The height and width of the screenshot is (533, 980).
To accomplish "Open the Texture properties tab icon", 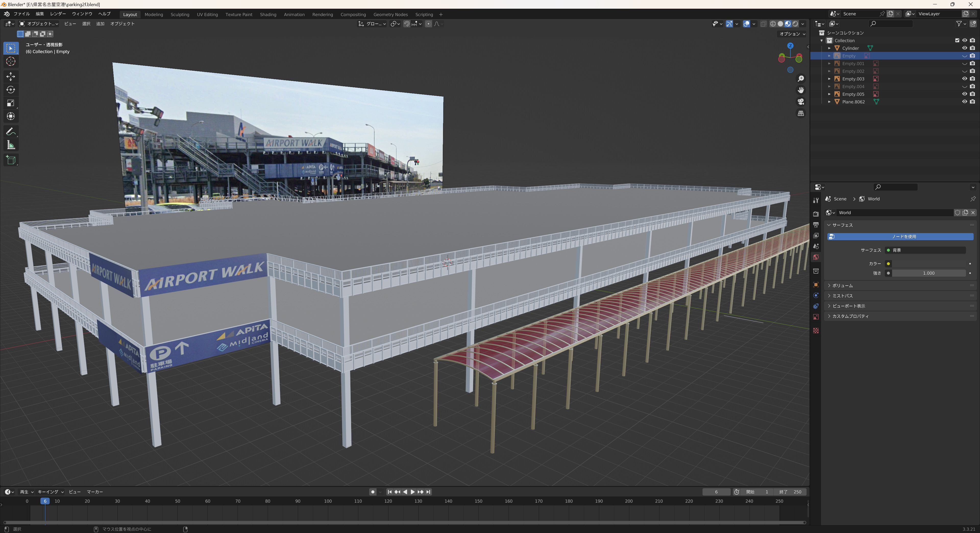I will click(x=816, y=331).
